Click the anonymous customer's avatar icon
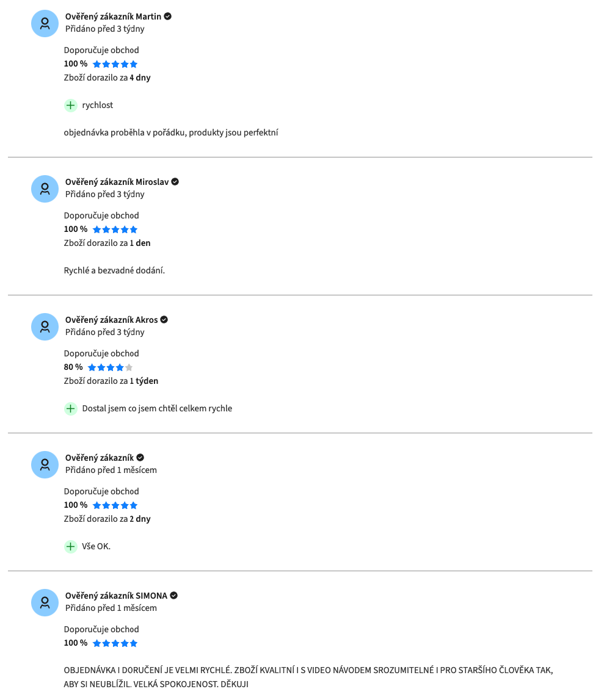 click(x=45, y=464)
